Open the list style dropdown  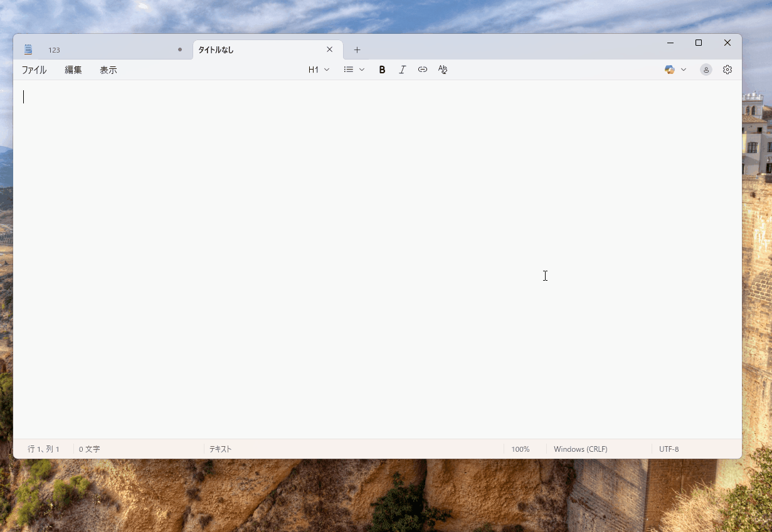354,70
